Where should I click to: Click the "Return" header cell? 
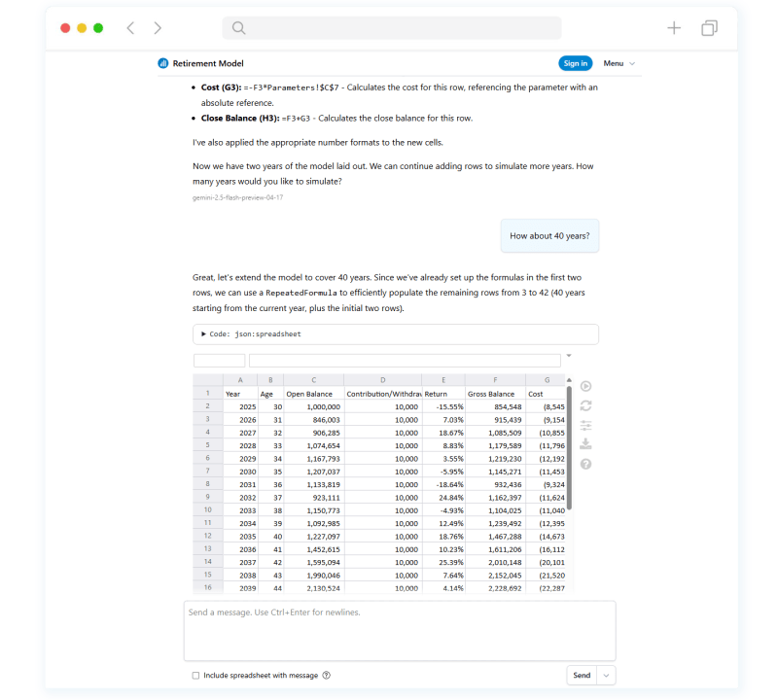[443, 394]
